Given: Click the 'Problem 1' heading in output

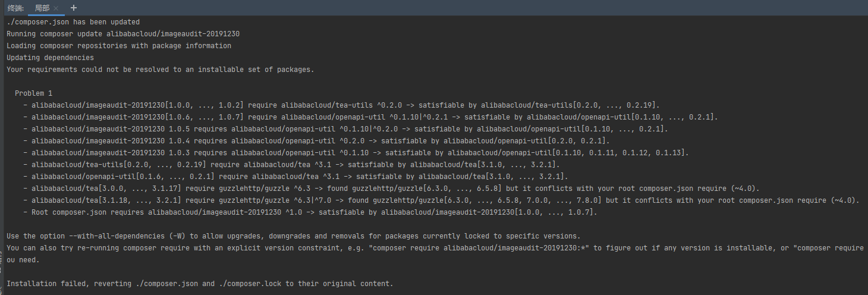Looking at the screenshot, I should point(33,93).
